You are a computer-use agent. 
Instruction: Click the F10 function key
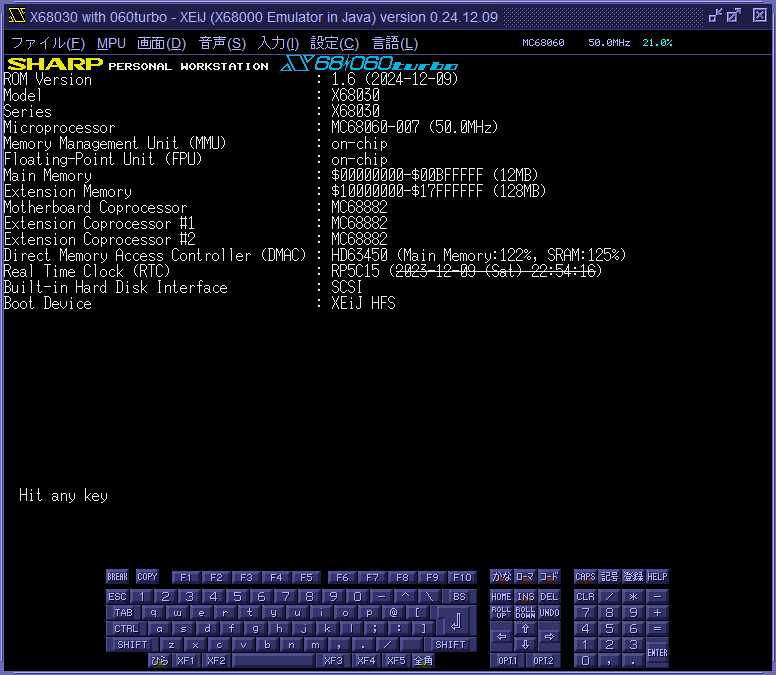click(462, 578)
